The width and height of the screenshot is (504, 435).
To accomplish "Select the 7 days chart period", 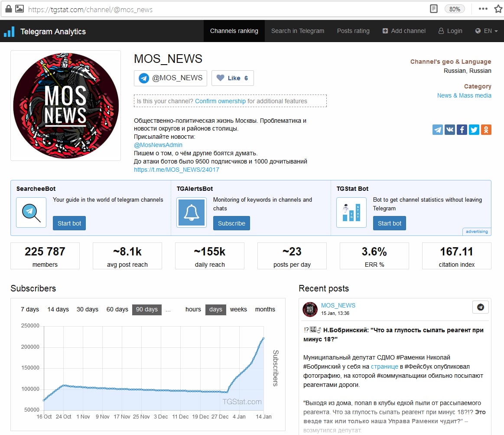I will pyautogui.click(x=30, y=310).
